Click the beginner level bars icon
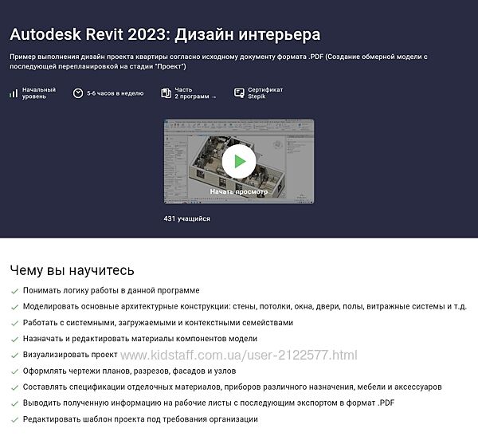 [x=14, y=93]
